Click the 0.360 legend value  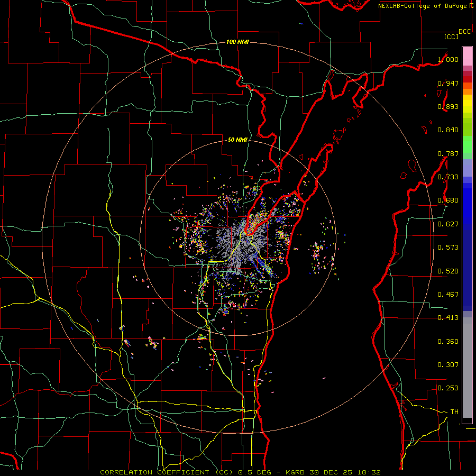[x=448, y=342]
